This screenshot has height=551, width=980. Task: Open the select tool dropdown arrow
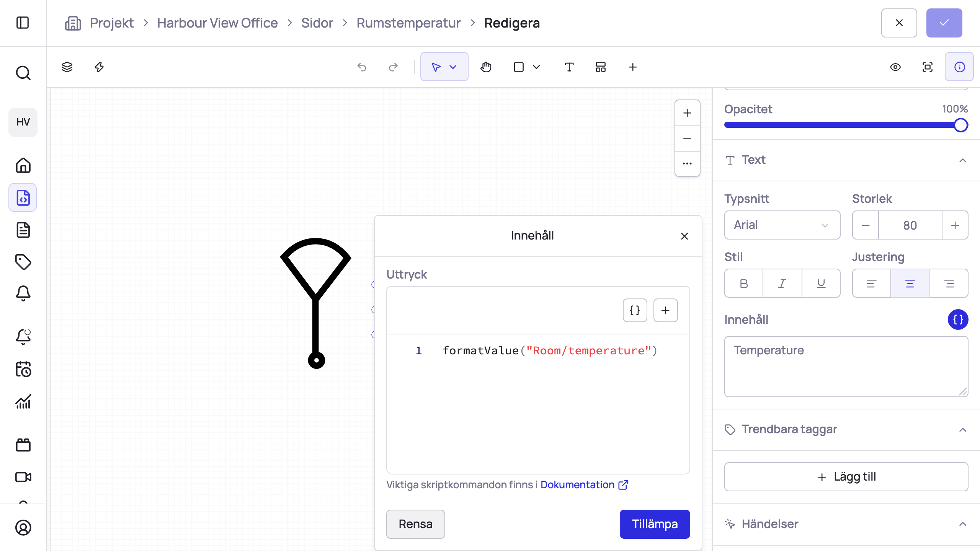(x=453, y=67)
